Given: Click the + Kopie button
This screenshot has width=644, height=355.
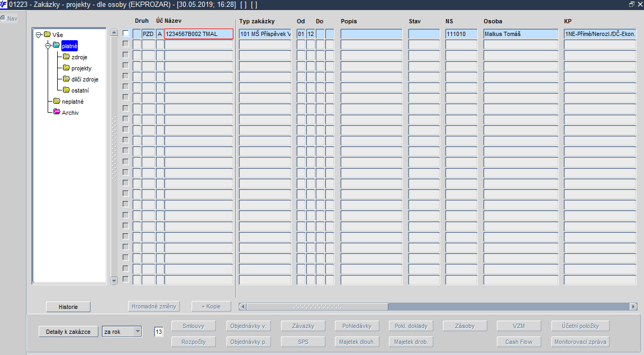Looking at the screenshot, I should point(212,306).
